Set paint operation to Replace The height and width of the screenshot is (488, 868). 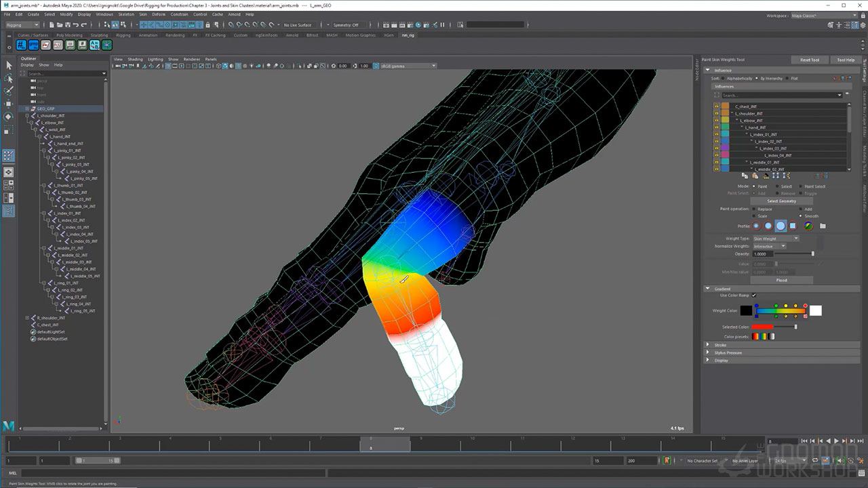tap(753, 209)
